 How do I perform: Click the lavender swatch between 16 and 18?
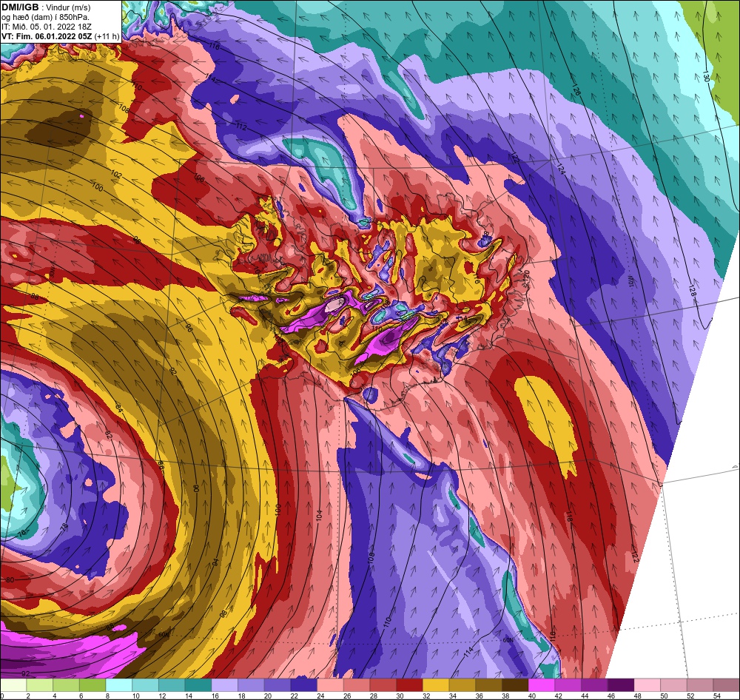coord(225,685)
